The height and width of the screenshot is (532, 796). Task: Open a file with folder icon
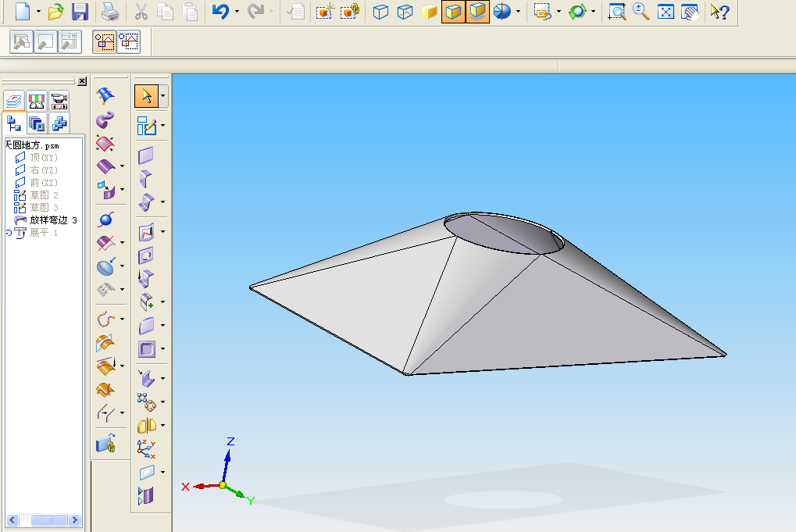[55, 11]
